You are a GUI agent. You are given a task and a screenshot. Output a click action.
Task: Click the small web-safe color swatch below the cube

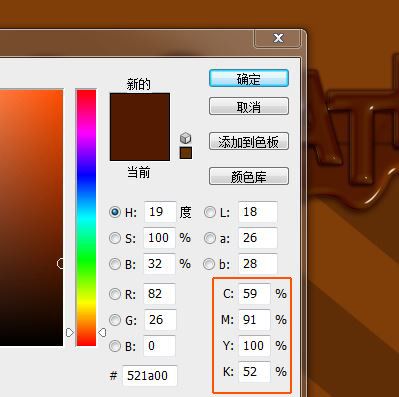coord(186,153)
